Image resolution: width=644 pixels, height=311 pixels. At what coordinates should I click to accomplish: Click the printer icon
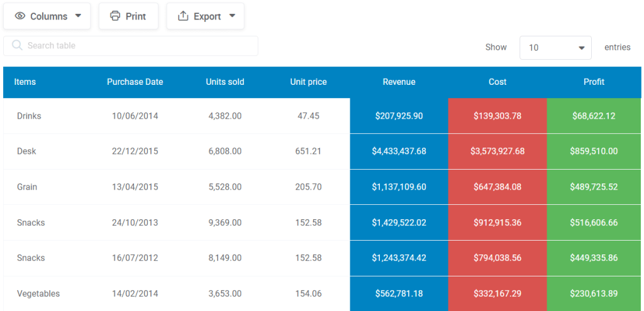pyautogui.click(x=115, y=16)
